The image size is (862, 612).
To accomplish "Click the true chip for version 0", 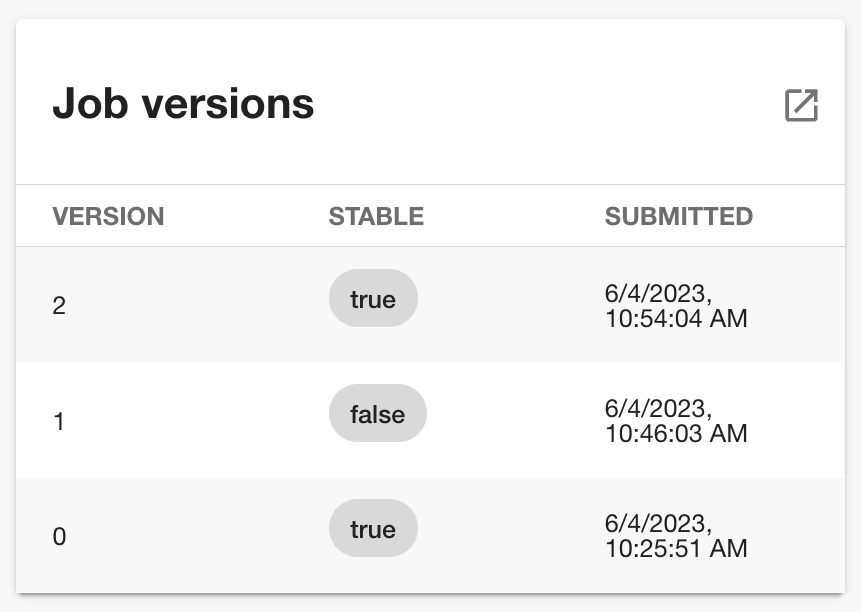I will pos(373,528).
